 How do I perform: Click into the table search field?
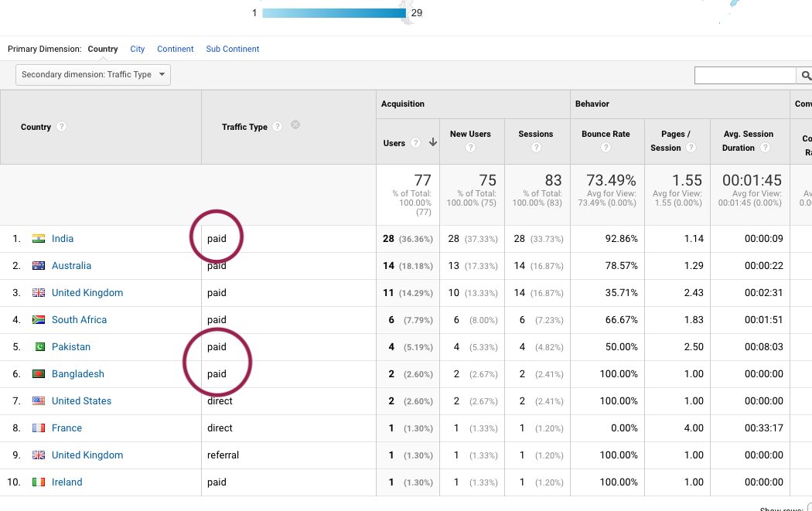coord(745,76)
